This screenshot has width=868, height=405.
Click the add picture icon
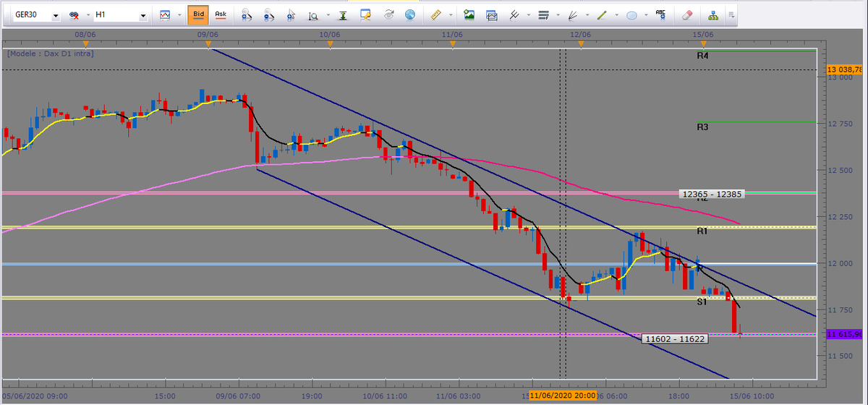click(469, 14)
